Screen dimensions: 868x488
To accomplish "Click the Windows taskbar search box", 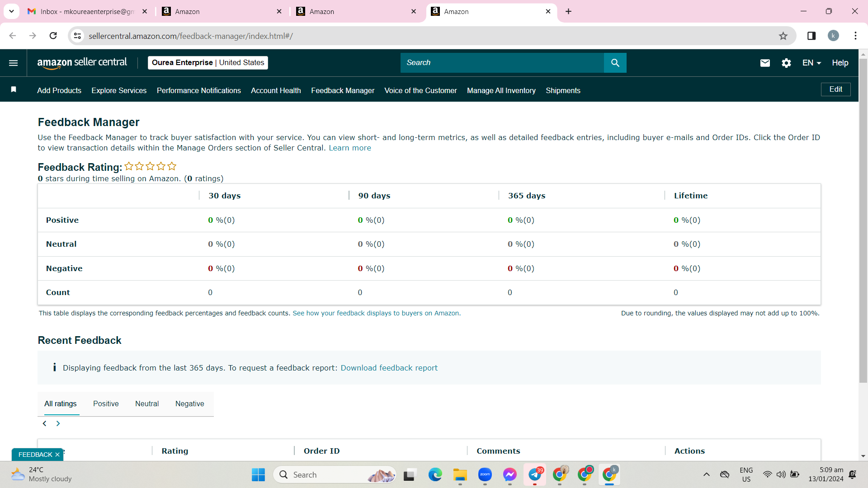I will point(335,475).
